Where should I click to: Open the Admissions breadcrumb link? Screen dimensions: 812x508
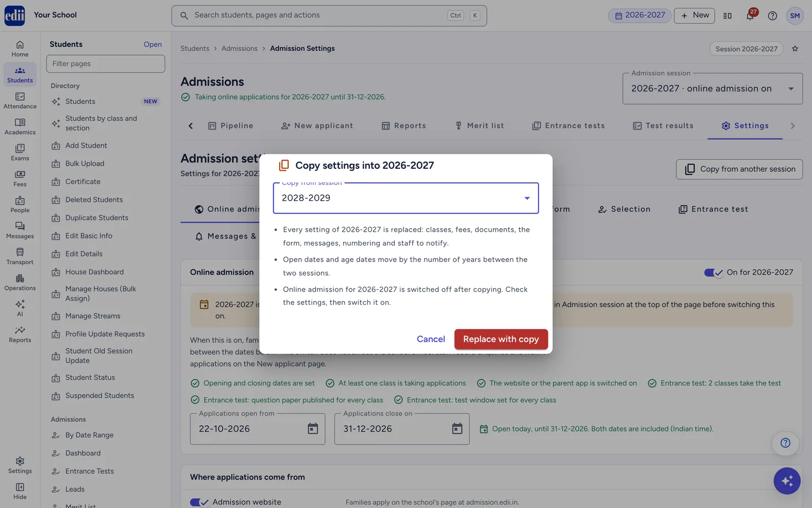coord(240,49)
